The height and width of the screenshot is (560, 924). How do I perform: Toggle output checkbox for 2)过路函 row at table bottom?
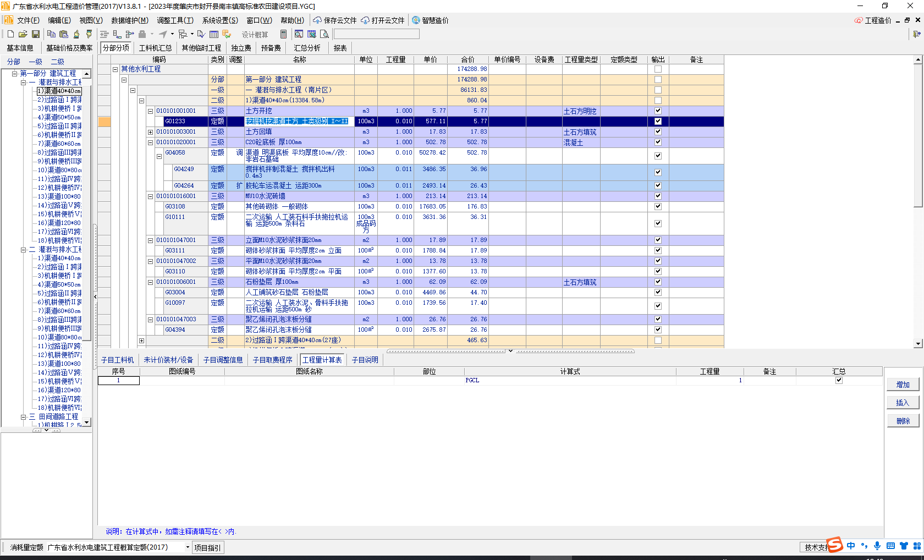pos(658,340)
